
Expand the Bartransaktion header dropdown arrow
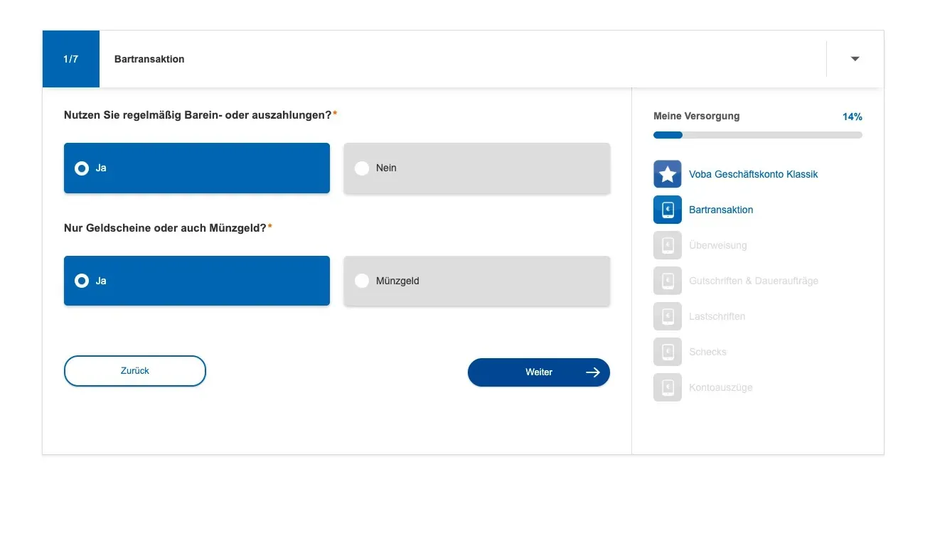[x=855, y=59]
